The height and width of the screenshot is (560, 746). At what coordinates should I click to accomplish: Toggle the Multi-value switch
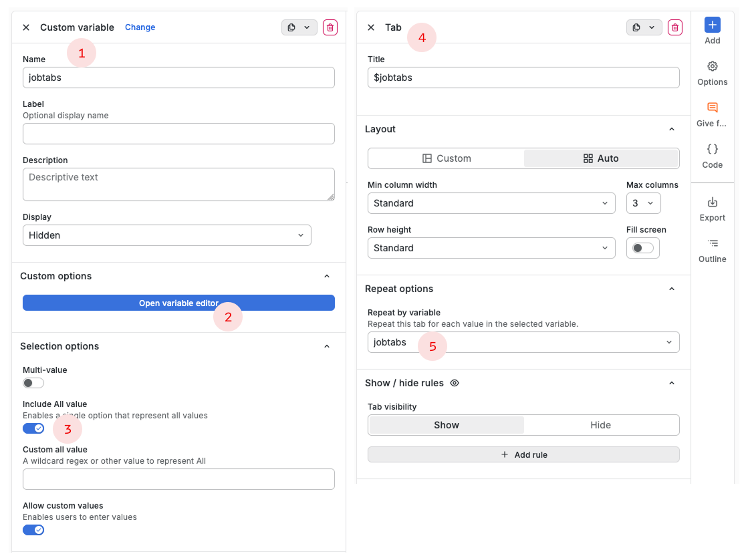[33, 383]
